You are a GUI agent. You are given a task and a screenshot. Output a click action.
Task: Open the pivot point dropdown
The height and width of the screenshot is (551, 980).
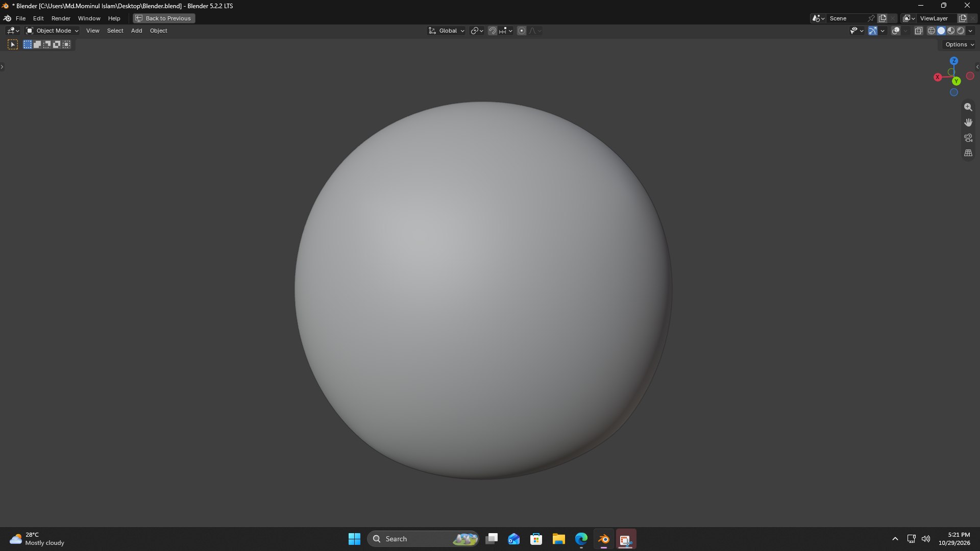coord(477,31)
